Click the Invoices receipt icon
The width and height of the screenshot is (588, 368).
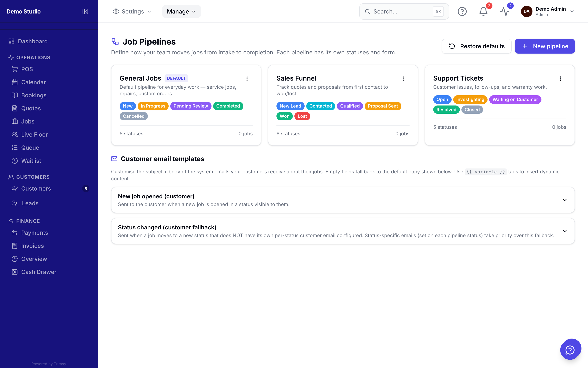14,246
